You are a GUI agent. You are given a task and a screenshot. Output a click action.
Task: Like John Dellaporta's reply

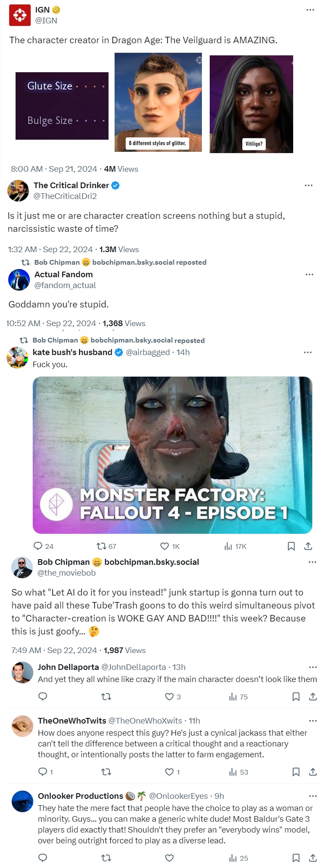(169, 697)
